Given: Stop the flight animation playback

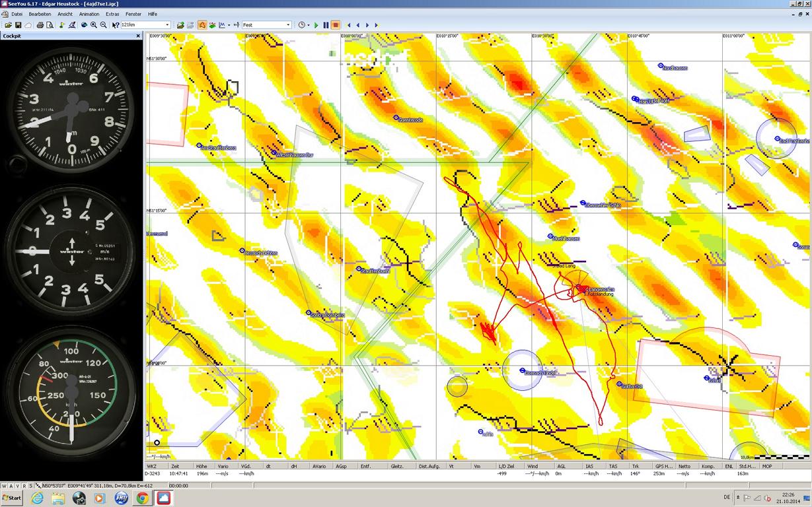Looking at the screenshot, I should pos(336,25).
